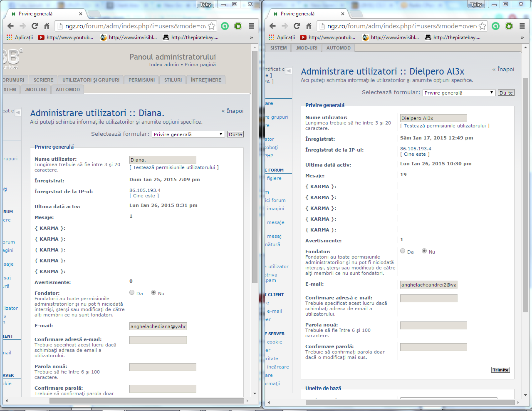
Task: Open form selector dropdown in left window
Action: (188, 135)
